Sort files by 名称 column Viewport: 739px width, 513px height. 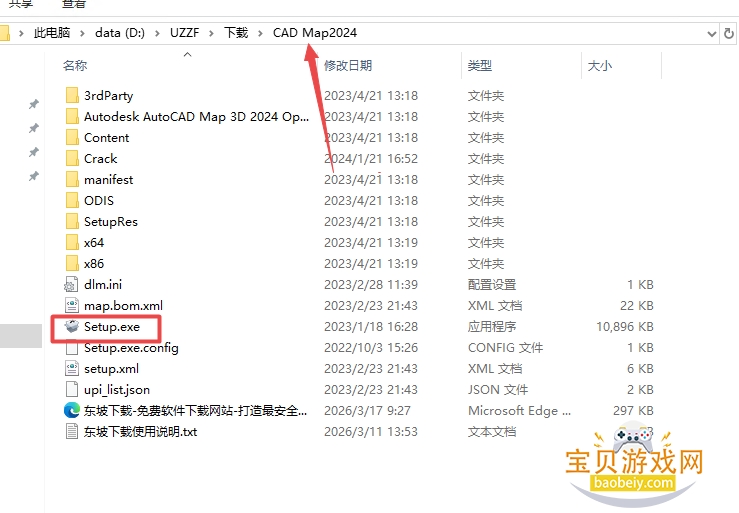75,66
